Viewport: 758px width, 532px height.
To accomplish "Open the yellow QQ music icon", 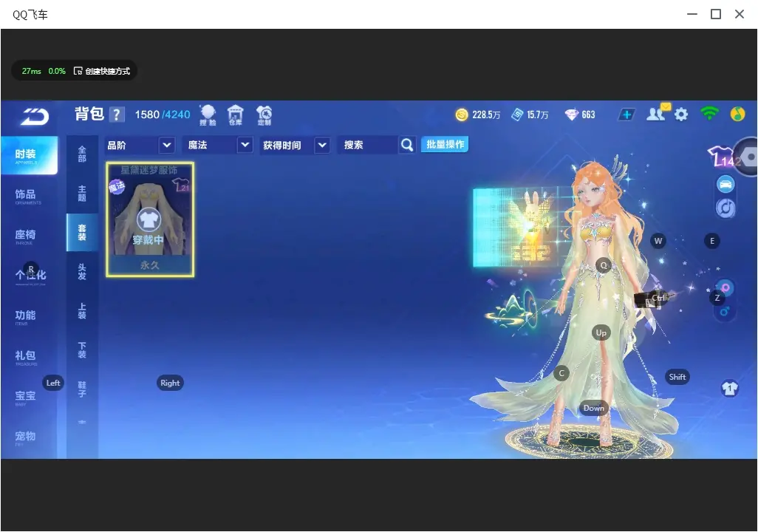I will click(x=737, y=114).
